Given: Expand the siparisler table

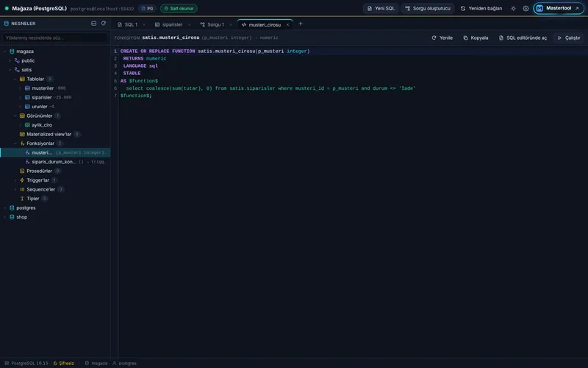Looking at the screenshot, I should (x=21, y=97).
